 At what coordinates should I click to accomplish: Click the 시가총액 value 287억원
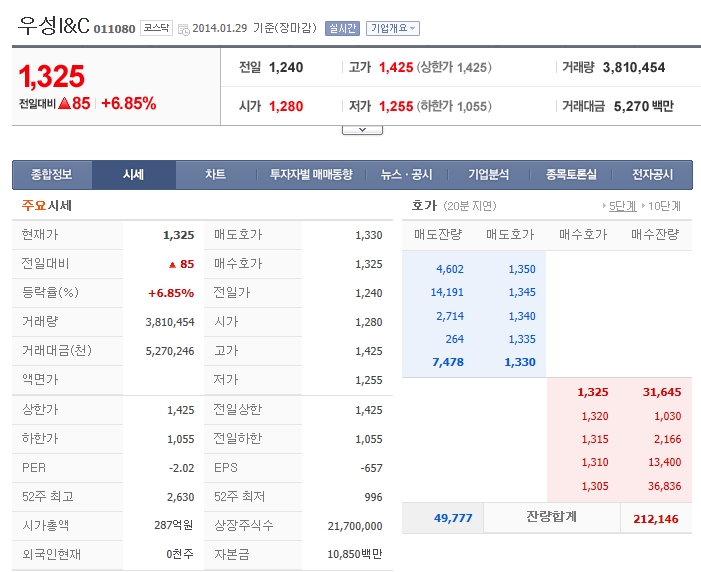coord(174,525)
